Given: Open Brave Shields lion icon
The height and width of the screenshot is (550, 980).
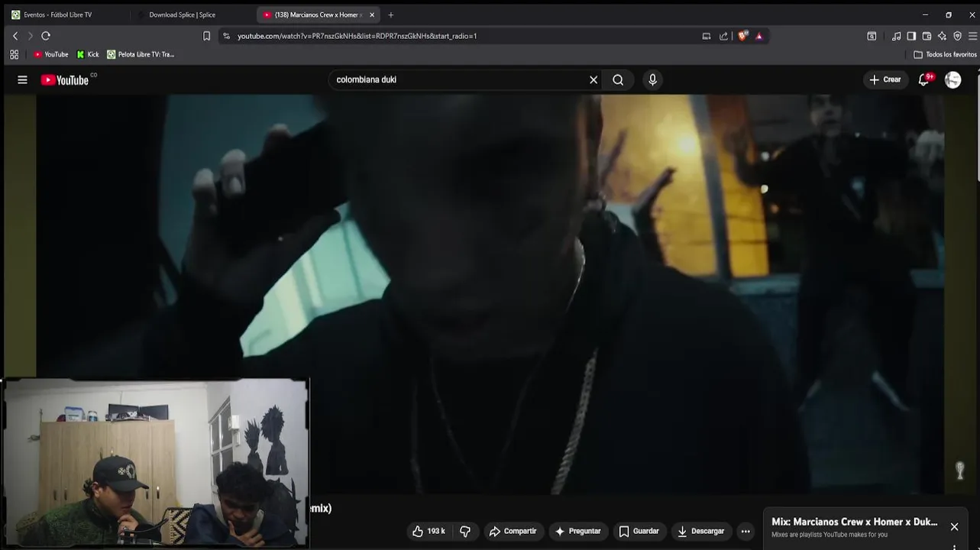Looking at the screenshot, I should pyautogui.click(x=742, y=36).
